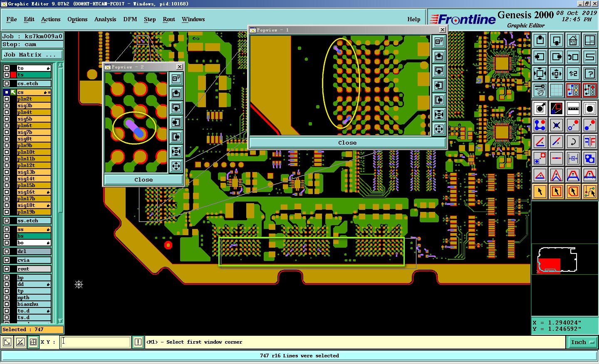Toggle checkbox for layer 'sig8t'
Image resolution: width=599 pixels, height=364 pixels.
(7, 139)
